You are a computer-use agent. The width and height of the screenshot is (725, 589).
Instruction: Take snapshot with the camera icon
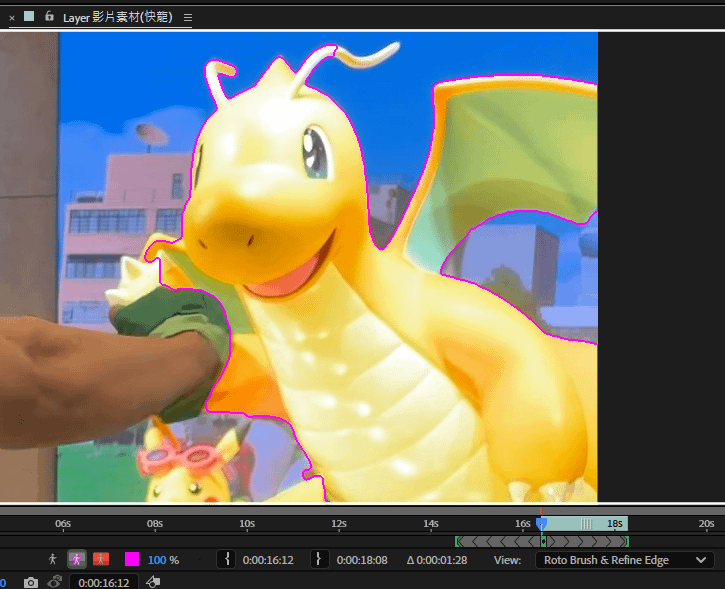pyautogui.click(x=31, y=582)
